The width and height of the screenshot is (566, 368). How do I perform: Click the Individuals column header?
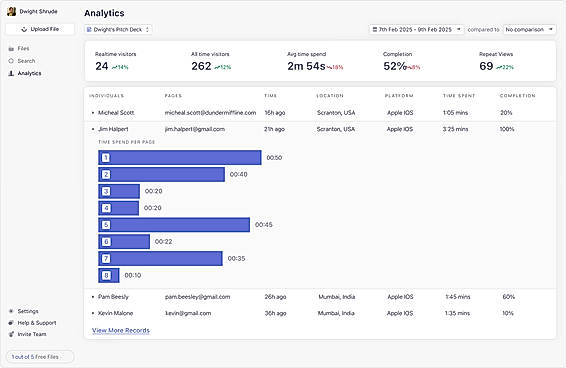coord(106,96)
